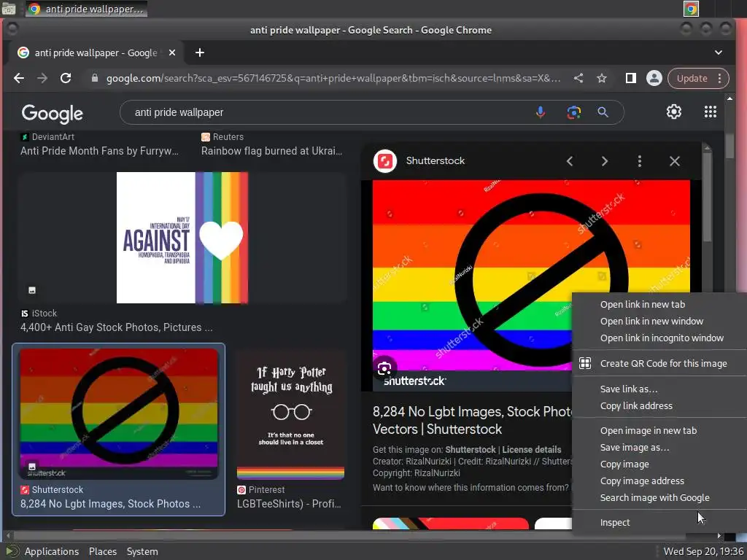747x560 pixels.
Task: Choose Open link in new tab
Action: click(x=642, y=304)
